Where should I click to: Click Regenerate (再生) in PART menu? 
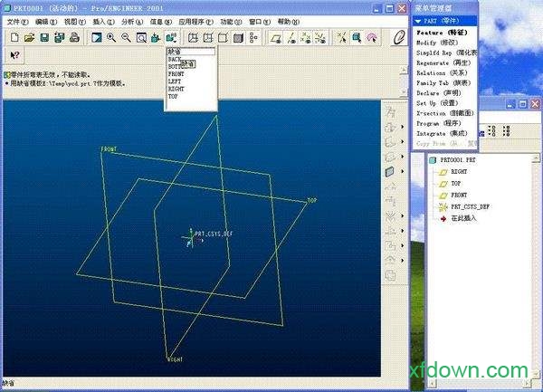pos(443,63)
